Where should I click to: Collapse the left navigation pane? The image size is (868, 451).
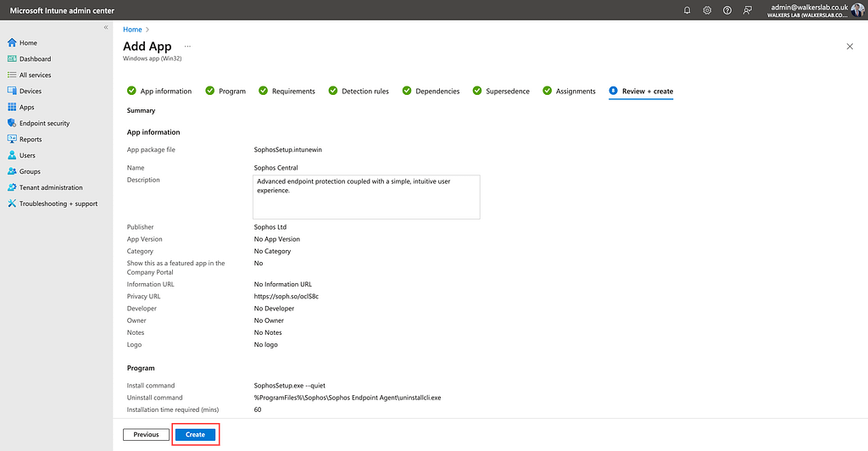(106, 28)
